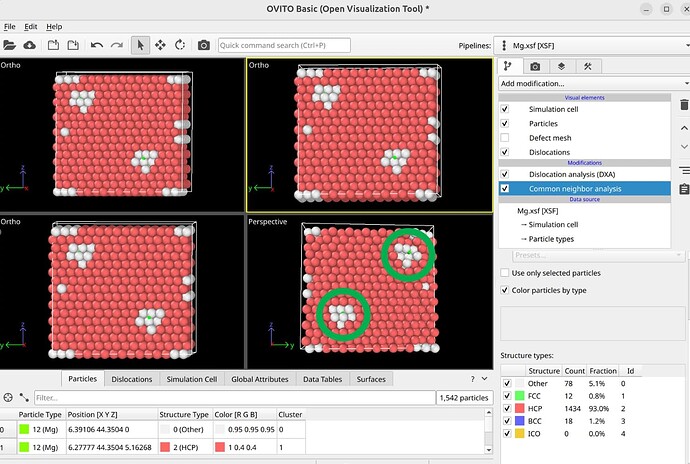Disable the Dislocation analysis (DXA) modifier
This screenshot has width=690, height=464.
(x=504, y=174)
